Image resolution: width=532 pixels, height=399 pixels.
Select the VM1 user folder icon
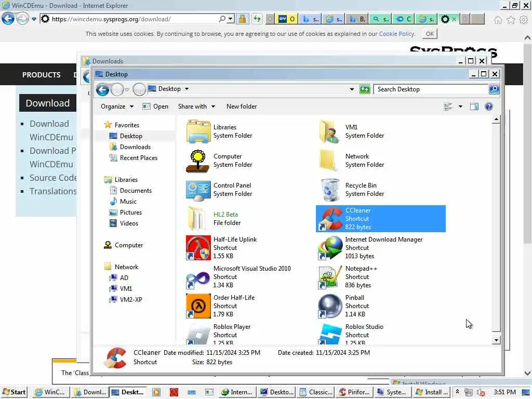[x=329, y=131]
